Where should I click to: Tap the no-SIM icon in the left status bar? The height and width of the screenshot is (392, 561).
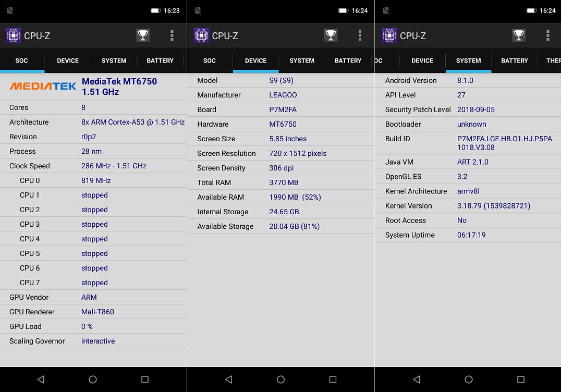tap(10, 10)
